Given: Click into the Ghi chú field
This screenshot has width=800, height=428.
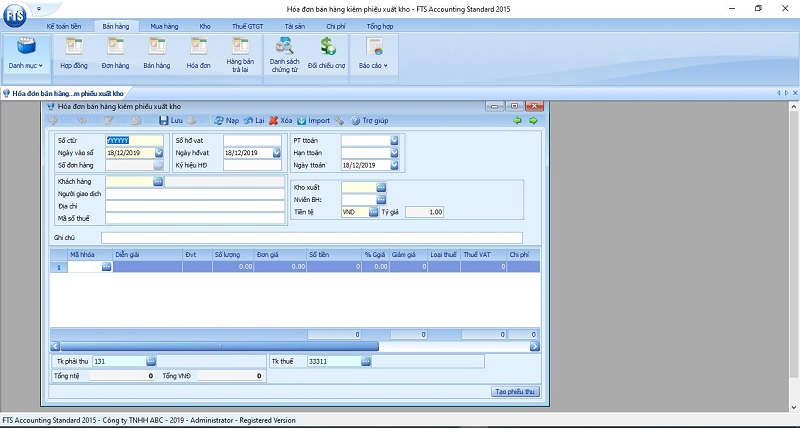Looking at the screenshot, I should 312,238.
